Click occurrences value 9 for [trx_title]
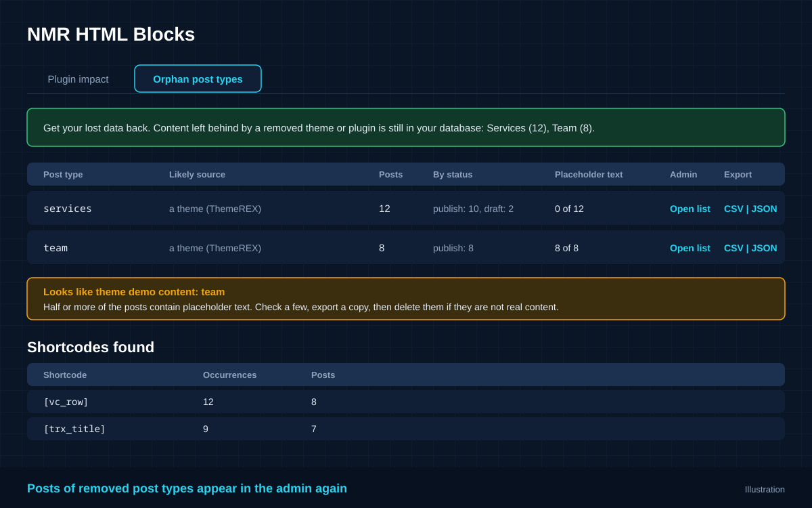 [206, 429]
